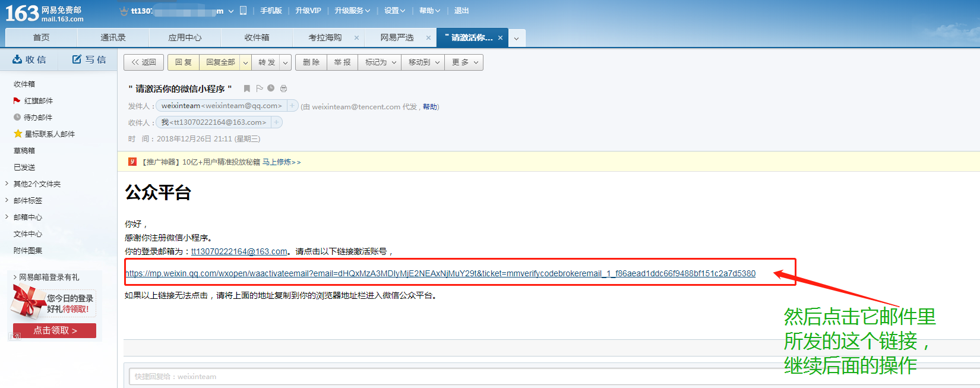This screenshot has height=388, width=980.
Task: Click the 手机版 link in the header
Action: click(271, 11)
